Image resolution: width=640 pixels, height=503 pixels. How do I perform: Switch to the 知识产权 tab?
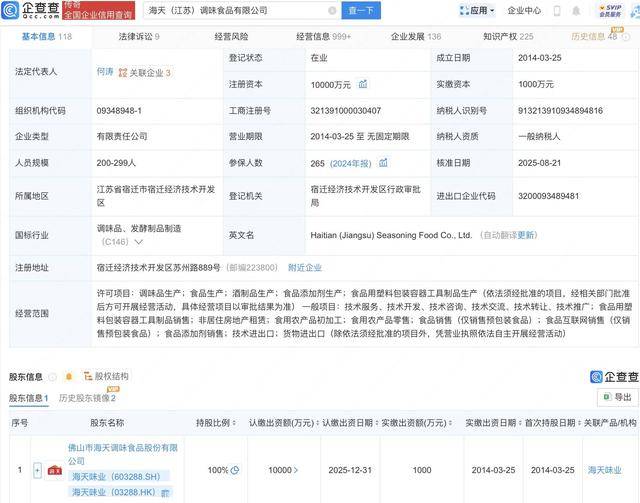[x=508, y=37]
